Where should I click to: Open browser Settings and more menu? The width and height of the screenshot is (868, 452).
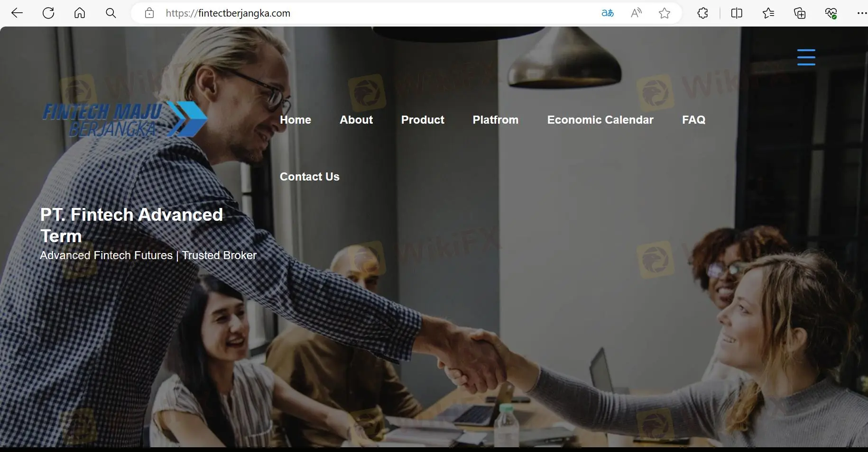862,13
